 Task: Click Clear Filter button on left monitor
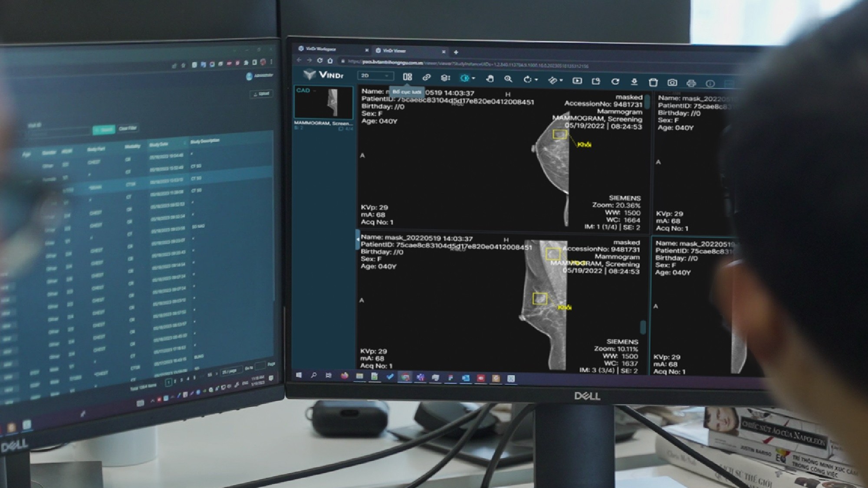[128, 128]
